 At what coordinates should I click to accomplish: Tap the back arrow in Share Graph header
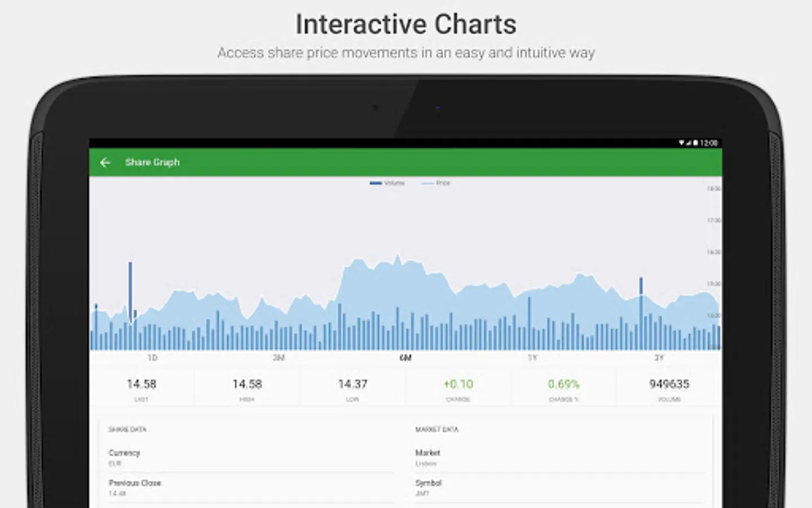pyautogui.click(x=105, y=163)
